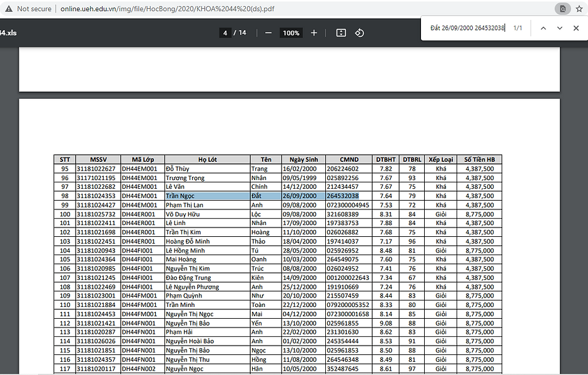The height and width of the screenshot is (375, 588).
Task: Click the row number 100 in STT column
Action: pos(65,214)
